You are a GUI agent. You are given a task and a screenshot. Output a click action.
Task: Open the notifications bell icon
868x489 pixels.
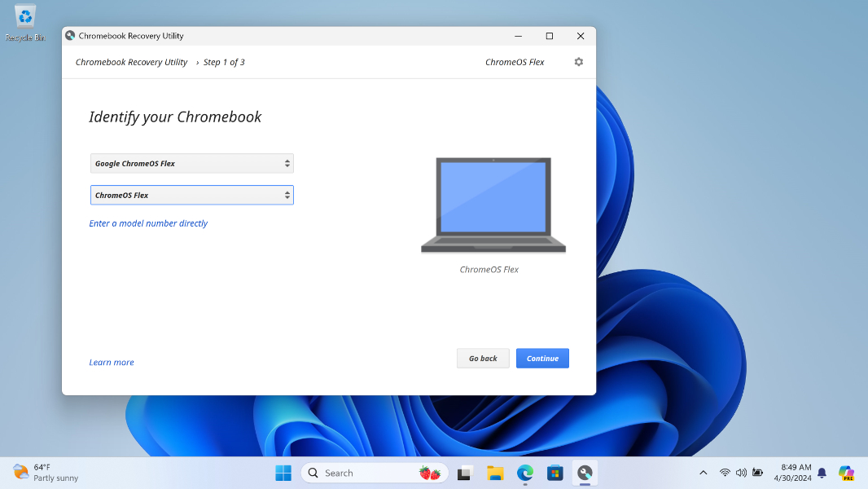822,473
